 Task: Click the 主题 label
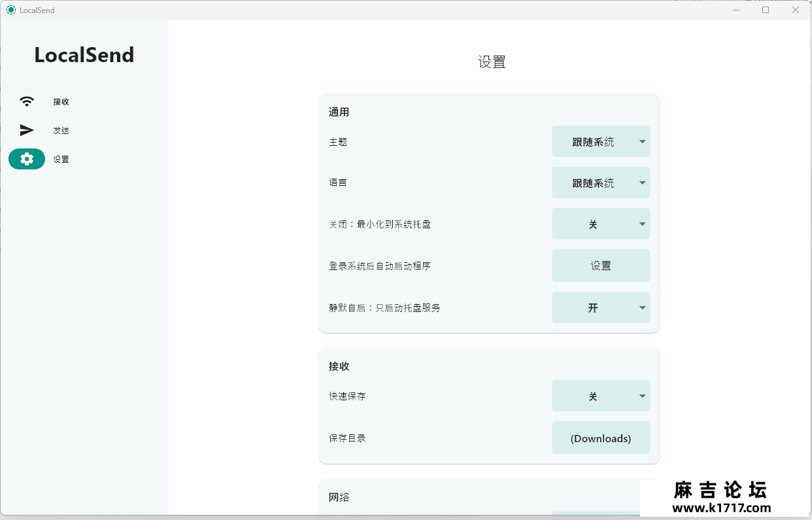(338, 142)
